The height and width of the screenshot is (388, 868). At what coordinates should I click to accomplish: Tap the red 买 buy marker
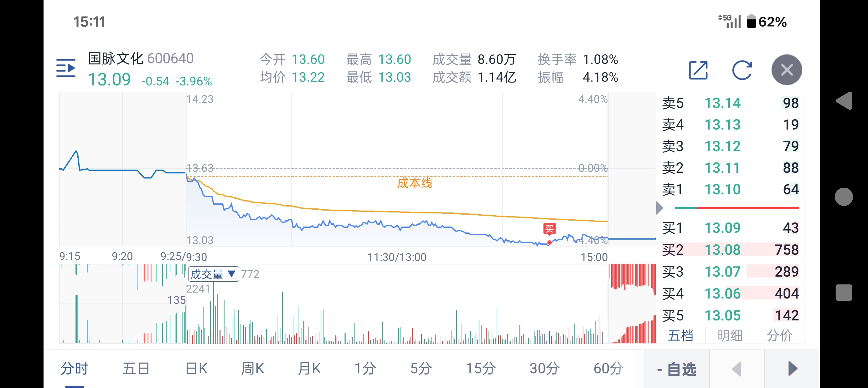[549, 229]
